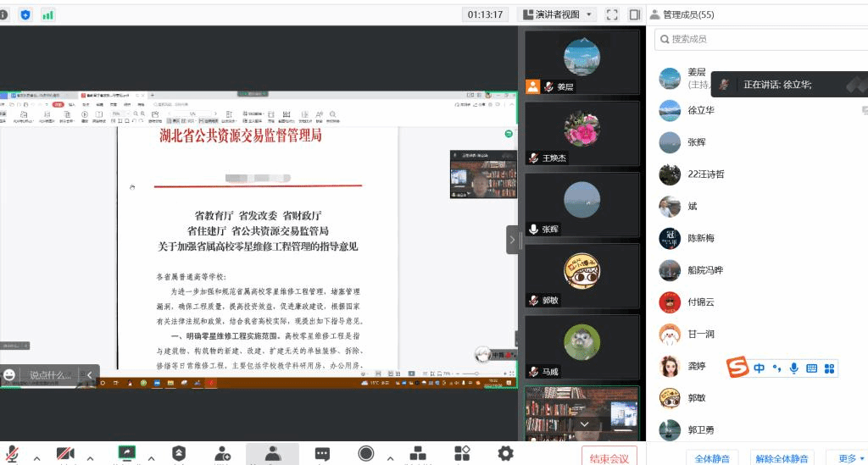
Task: Expand the camera options arrow
Action: click(90, 458)
